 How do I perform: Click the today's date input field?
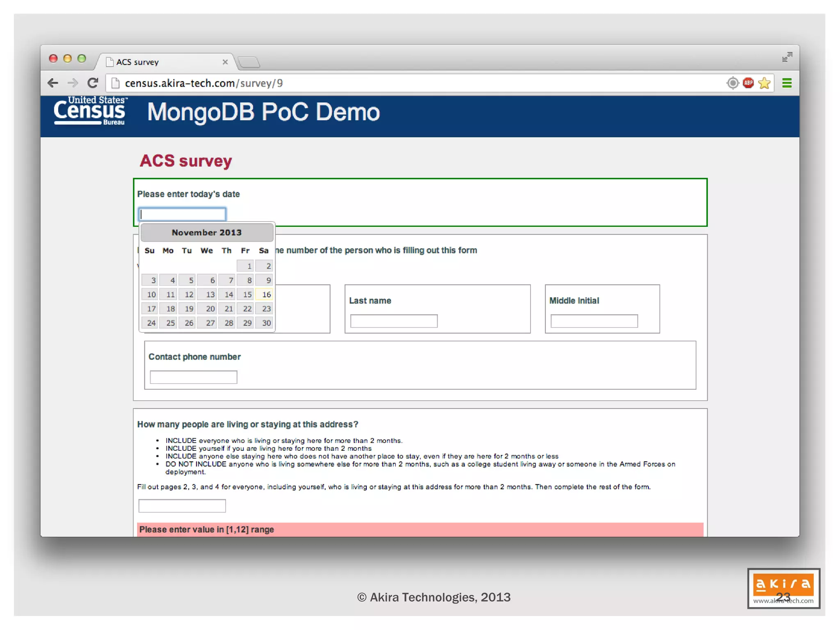[x=182, y=214]
